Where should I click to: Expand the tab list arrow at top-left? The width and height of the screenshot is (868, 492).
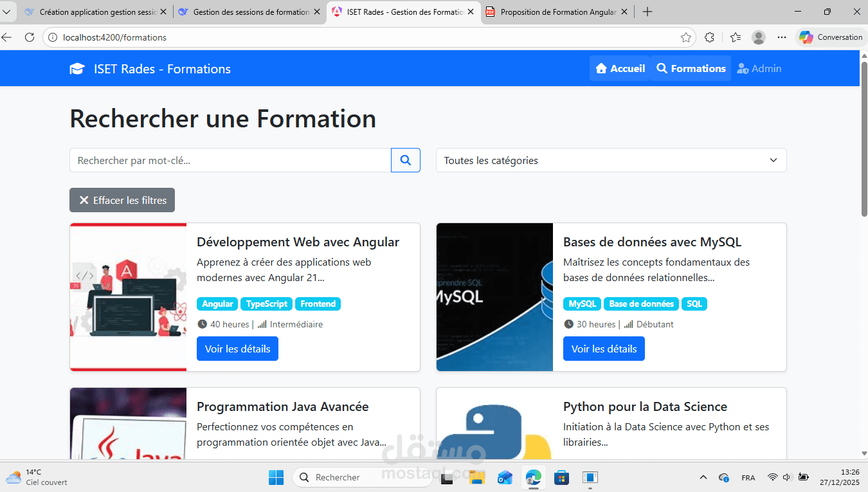point(6,12)
